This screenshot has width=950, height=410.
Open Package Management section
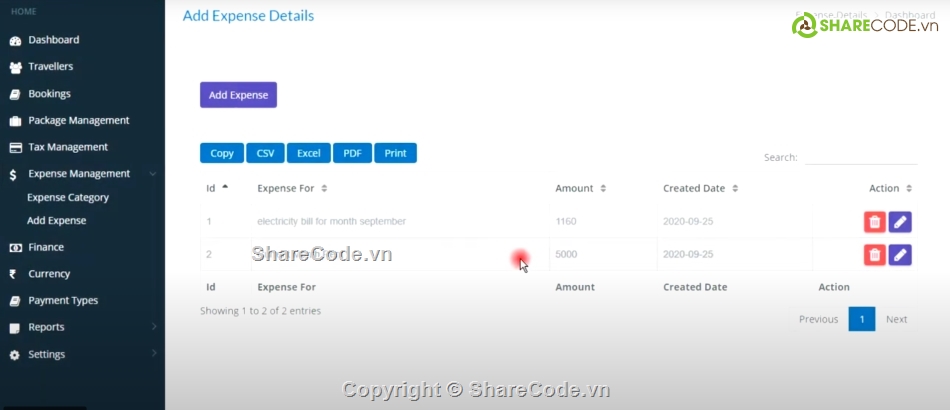[79, 121]
